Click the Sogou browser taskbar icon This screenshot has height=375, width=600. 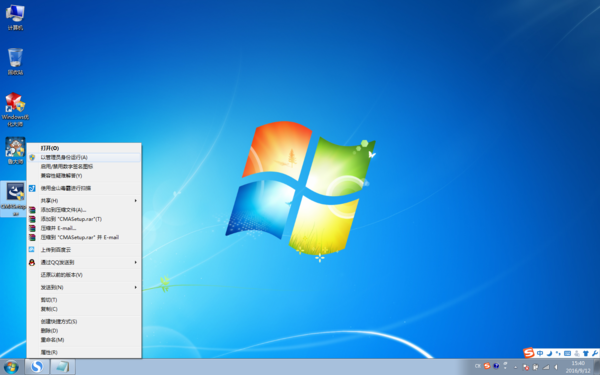coord(37,367)
